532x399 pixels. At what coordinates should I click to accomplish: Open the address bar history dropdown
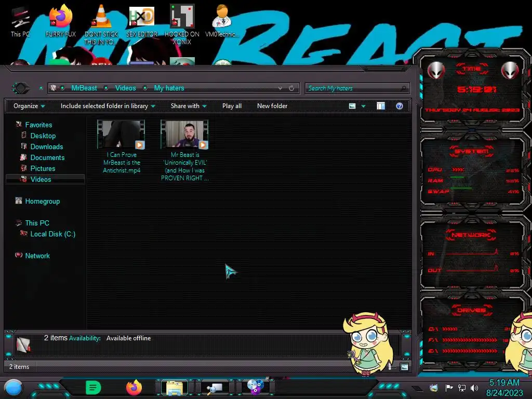(x=280, y=88)
